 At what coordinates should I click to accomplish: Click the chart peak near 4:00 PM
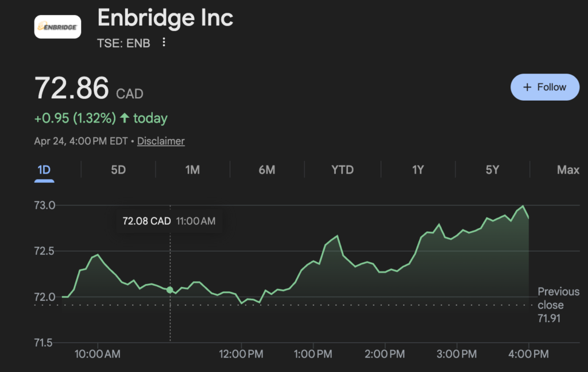pos(523,206)
